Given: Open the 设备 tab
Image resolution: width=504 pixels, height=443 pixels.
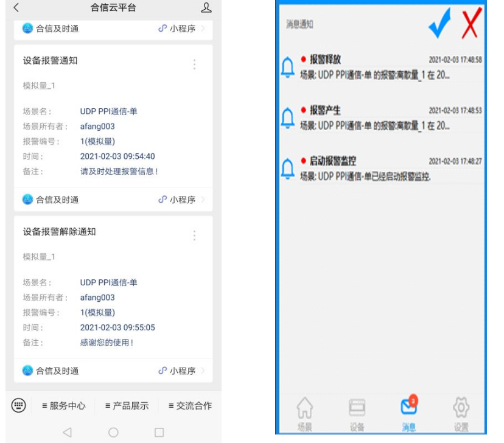Looking at the screenshot, I should tap(357, 414).
